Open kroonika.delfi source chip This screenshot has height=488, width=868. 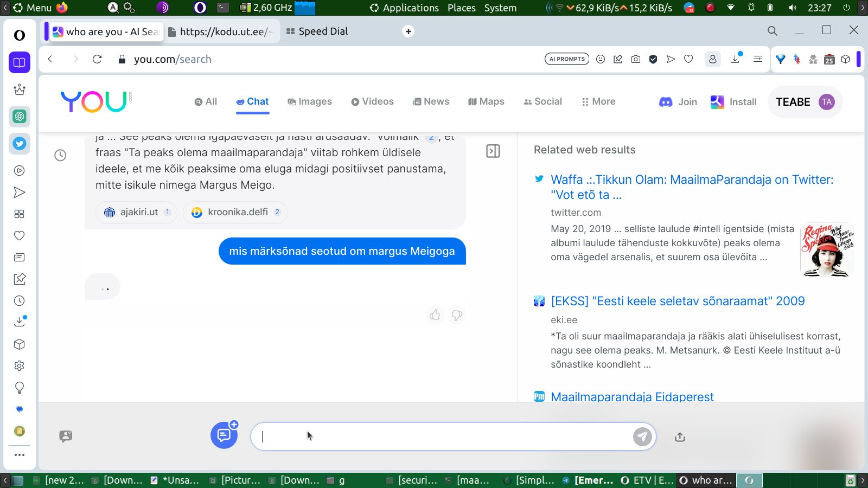tap(235, 212)
